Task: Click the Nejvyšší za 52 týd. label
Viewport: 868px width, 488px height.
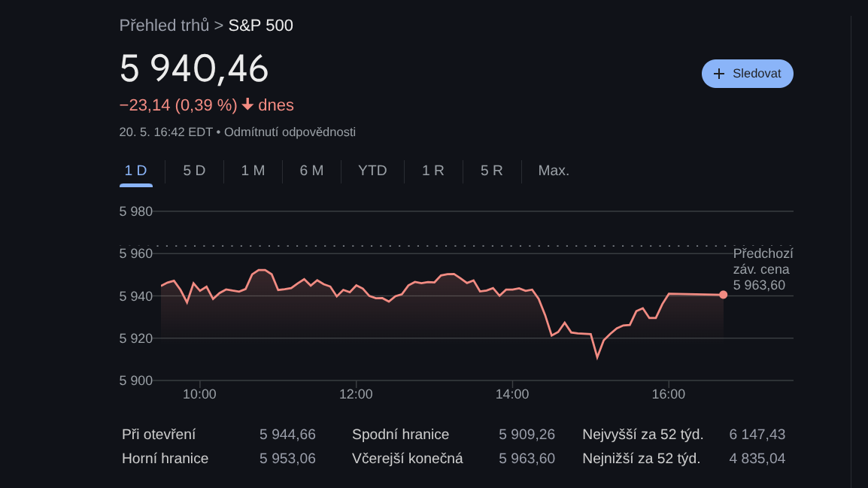Action: click(642, 435)
